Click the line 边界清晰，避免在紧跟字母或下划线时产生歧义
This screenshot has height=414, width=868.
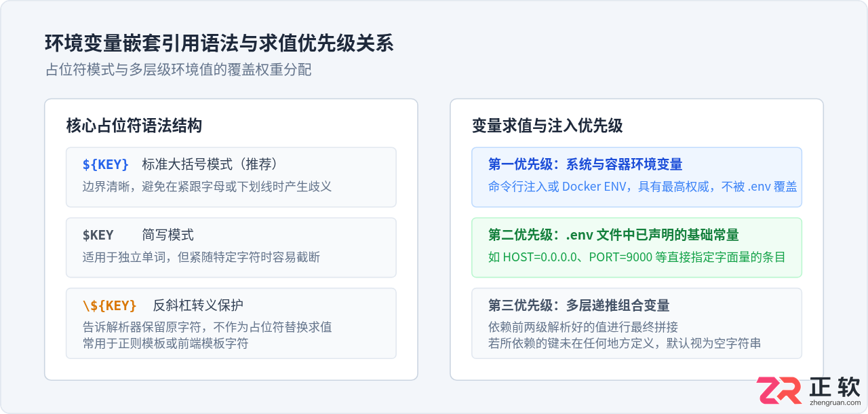click(x=208, y=185)
